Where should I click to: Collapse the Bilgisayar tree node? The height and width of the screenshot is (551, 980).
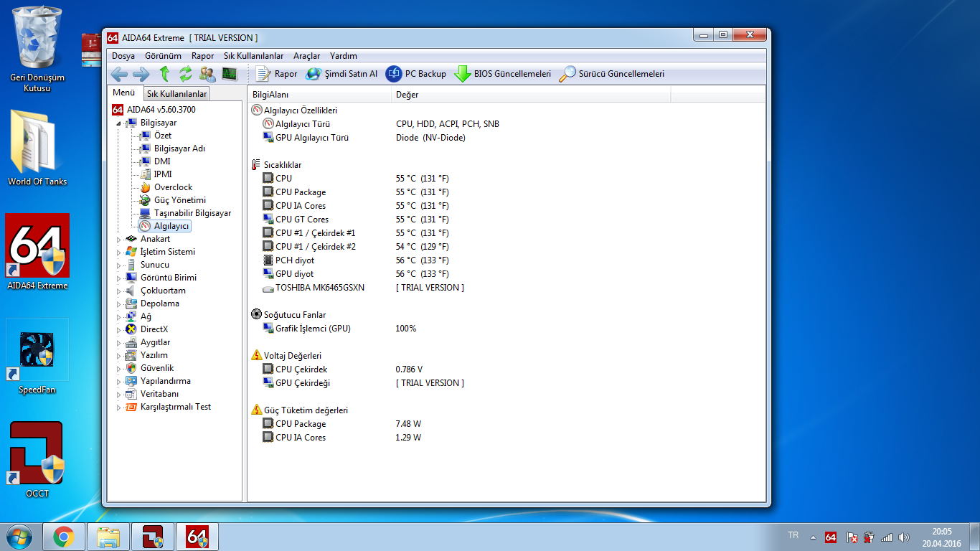coord(119,123)
